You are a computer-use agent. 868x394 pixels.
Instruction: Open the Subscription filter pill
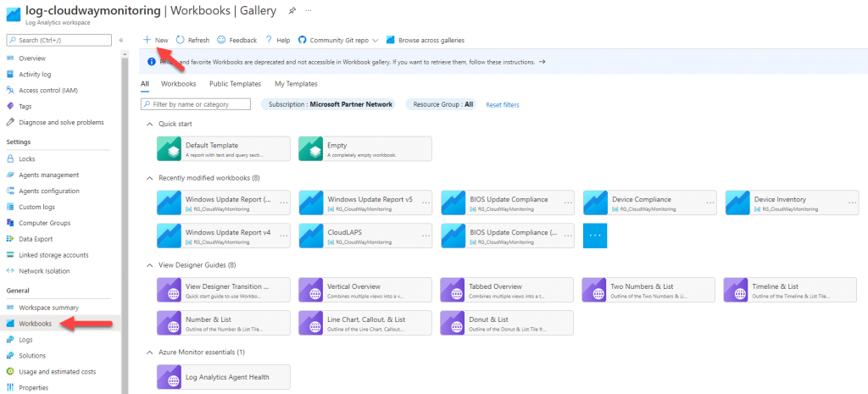pos(328,104)
